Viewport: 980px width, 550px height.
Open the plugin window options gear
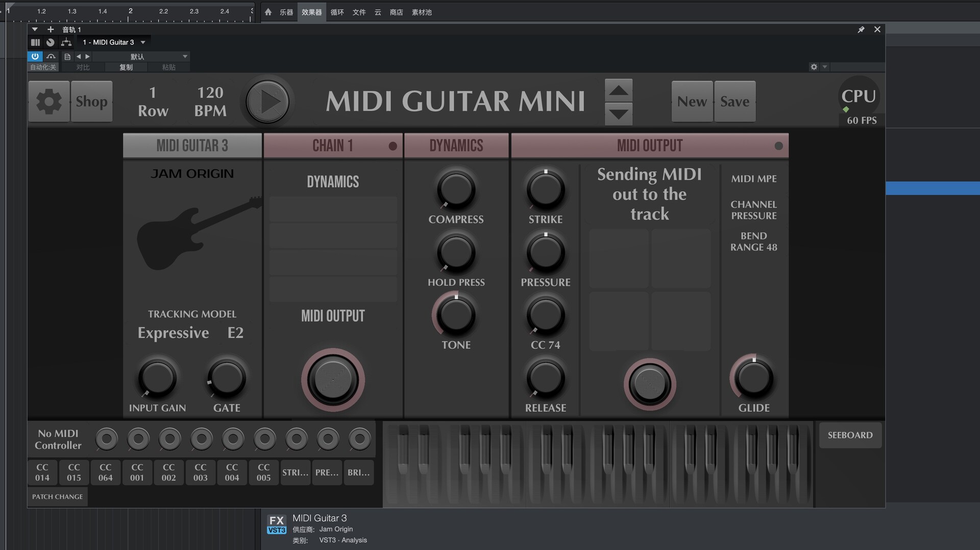coord(814,67)
